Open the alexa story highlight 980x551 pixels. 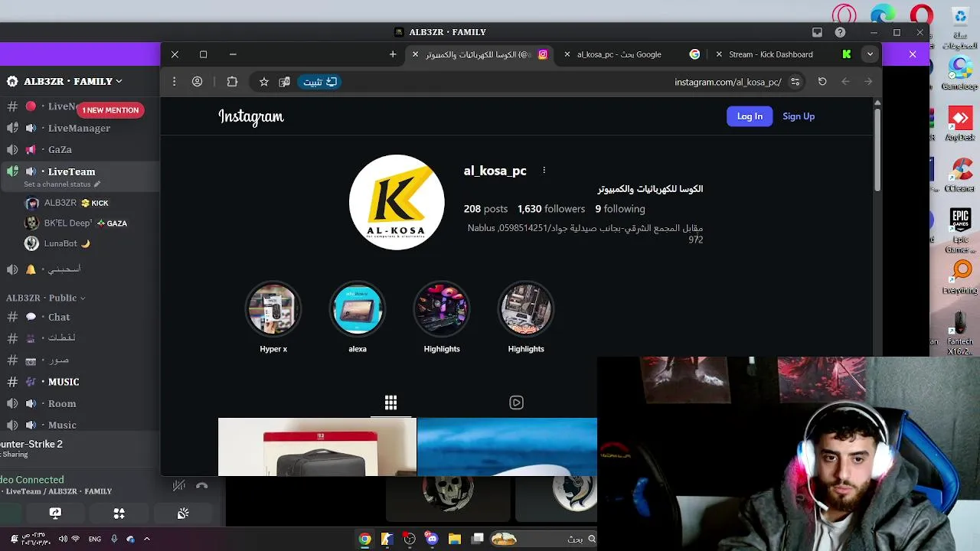pos(358,309)
